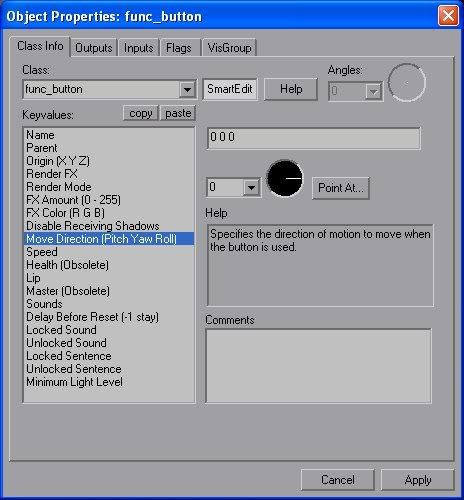Click the Apply button
The width and height of the screenshot is (464, 500).
[418, 480]
